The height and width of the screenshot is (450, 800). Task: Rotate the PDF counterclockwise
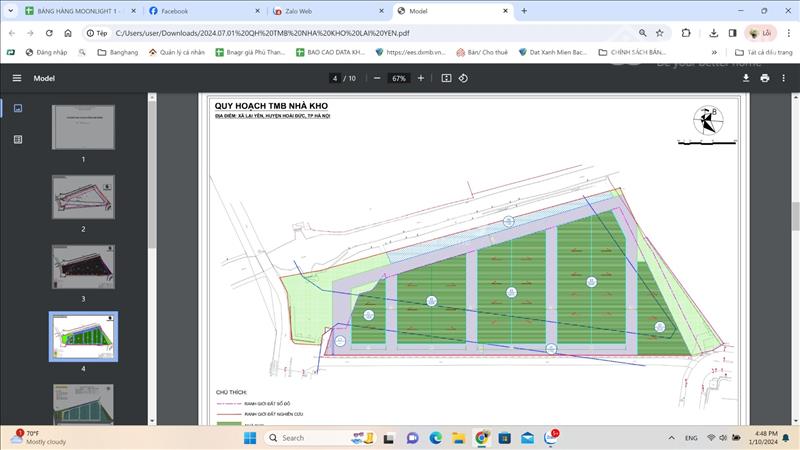pyautogui.click(x=463, y=78)
